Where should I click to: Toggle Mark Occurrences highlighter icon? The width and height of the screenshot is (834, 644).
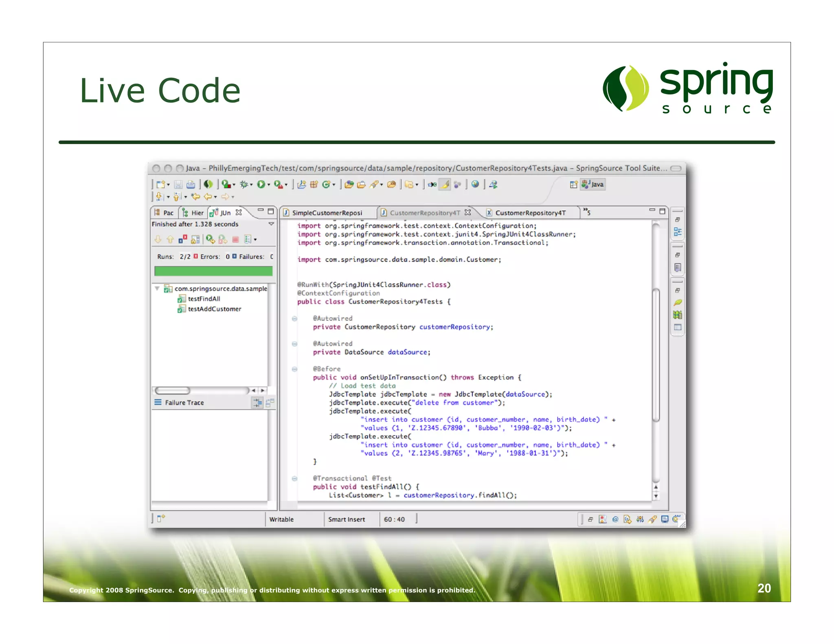[445, 184]
